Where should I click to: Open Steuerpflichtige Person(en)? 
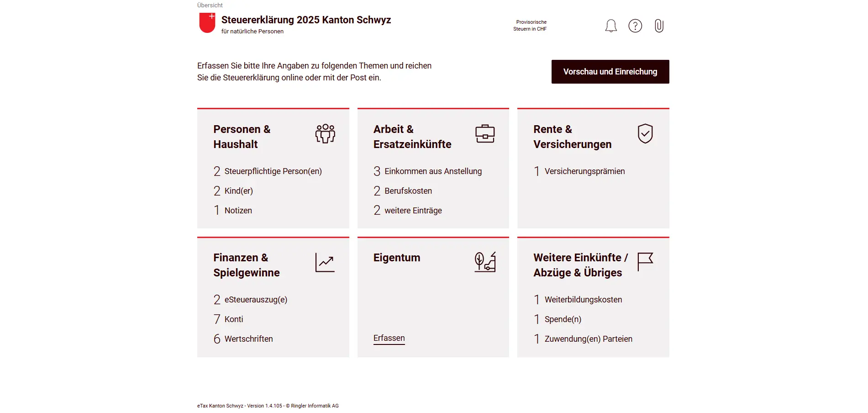click(273, 171)
